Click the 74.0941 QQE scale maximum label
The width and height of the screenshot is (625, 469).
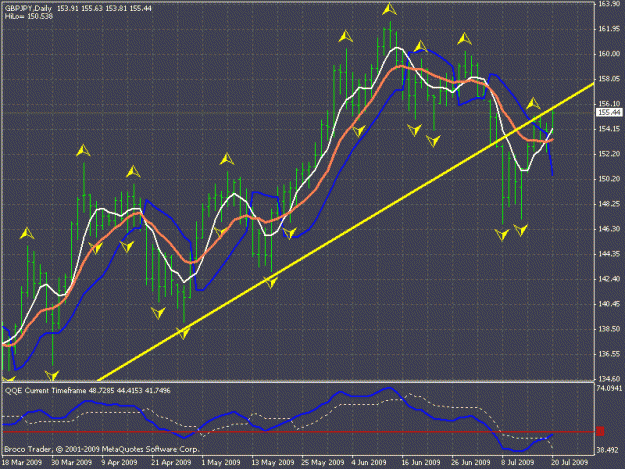click(609, 388)
